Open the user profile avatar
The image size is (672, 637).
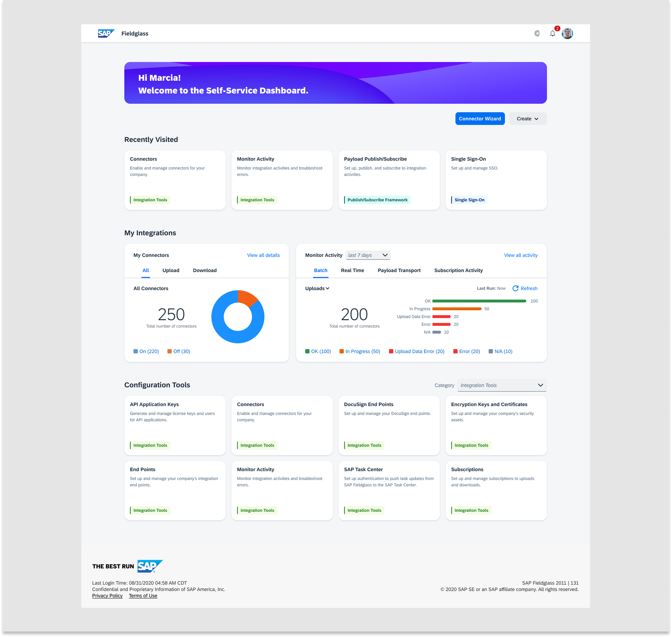[567, 33]
